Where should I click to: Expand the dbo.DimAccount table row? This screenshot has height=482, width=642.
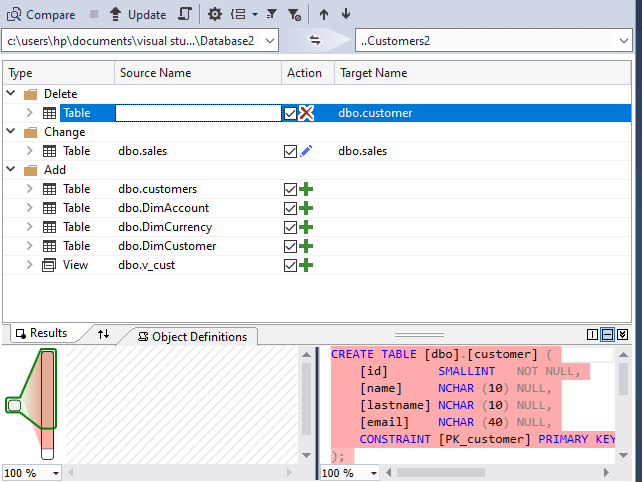(x=29, y=208)
